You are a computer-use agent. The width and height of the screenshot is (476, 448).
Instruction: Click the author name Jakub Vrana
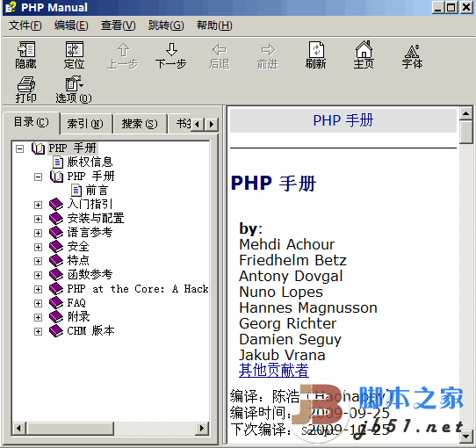coord(282,355)
